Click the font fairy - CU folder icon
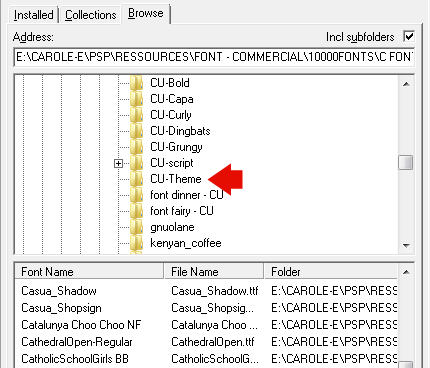Screen dimensions: 430x368 [137, 211]
